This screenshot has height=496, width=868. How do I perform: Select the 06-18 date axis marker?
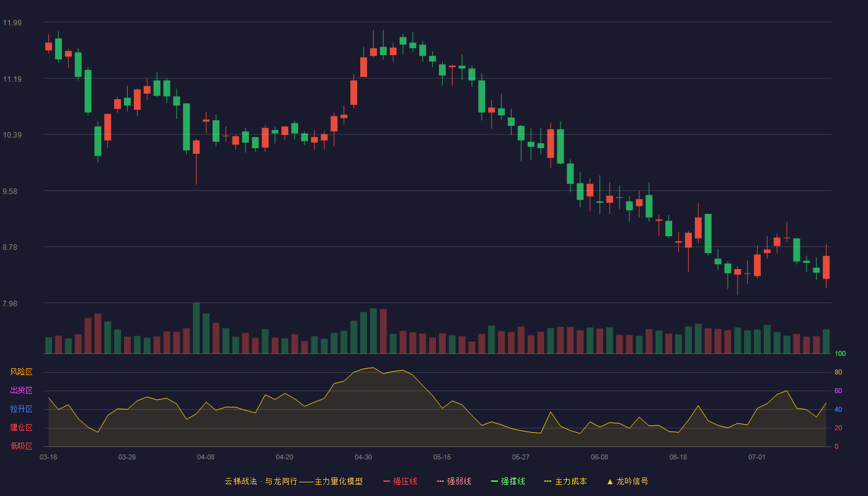(x=678, y=457)
